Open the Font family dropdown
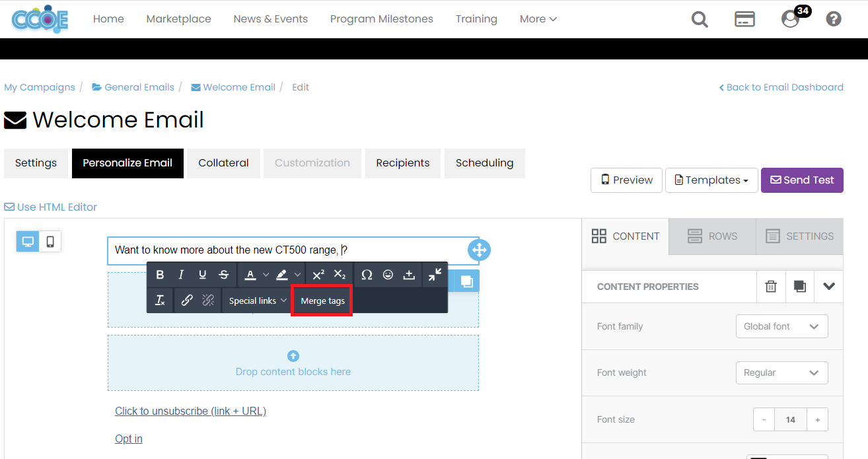The width and height of the screenshot is (868, 459). point(781,326)
